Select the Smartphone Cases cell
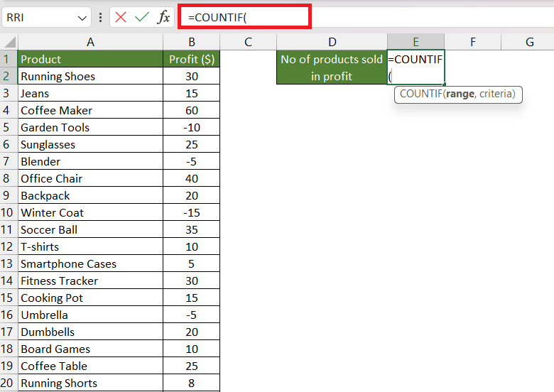The image size is (554, 392). coord(90,263)
